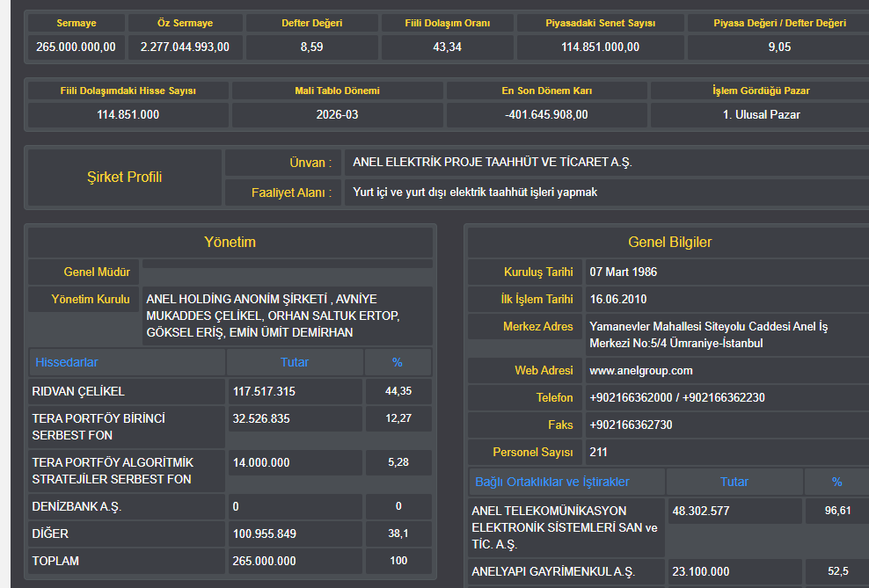Click percentage 12,27
Viewport: 869px width, 588px height.
point(398,418)
